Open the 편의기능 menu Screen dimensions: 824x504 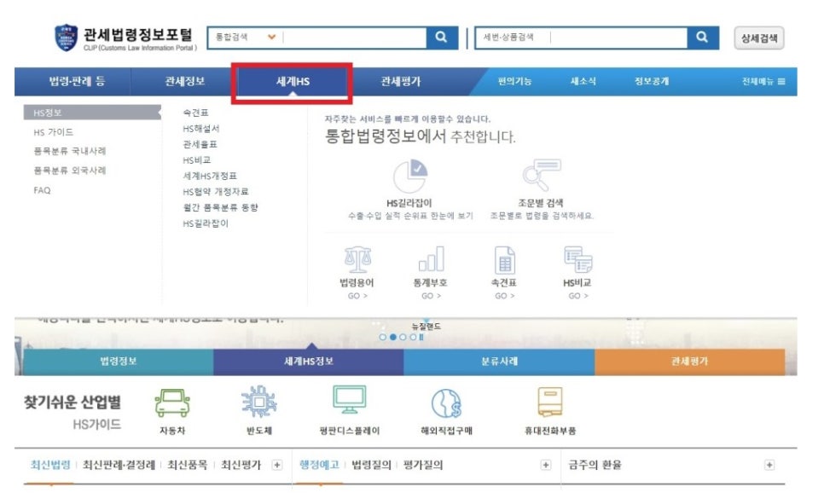click(515, 82)
